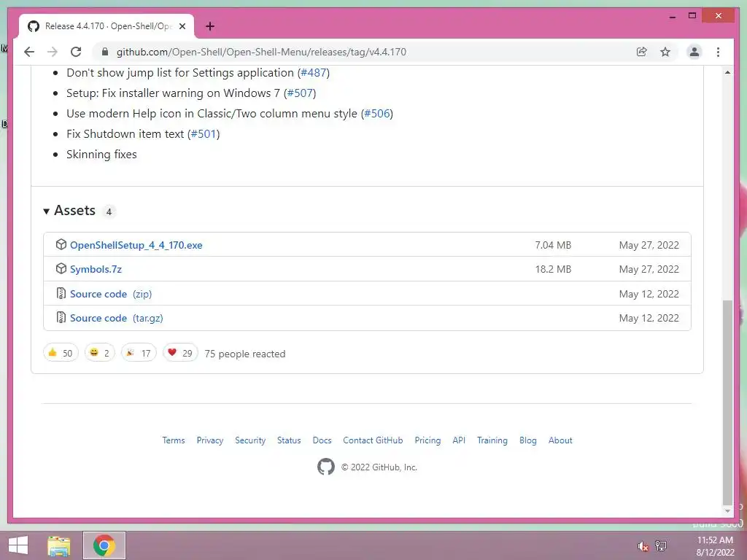The image size is (747, 560).
Task: Reload the GitHub release page
Action: [76, 52]
